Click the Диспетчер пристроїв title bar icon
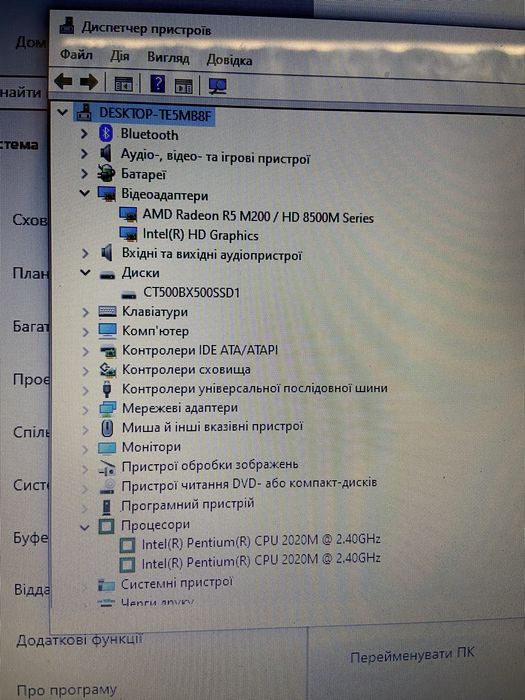This screenshot has width=525, height=700. 67,25
